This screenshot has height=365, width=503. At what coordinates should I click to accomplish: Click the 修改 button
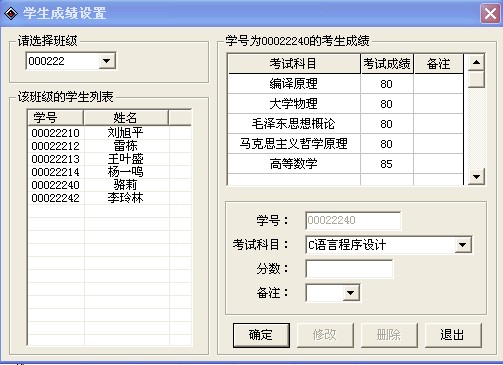pyautogui.click(x=325, y=335)
